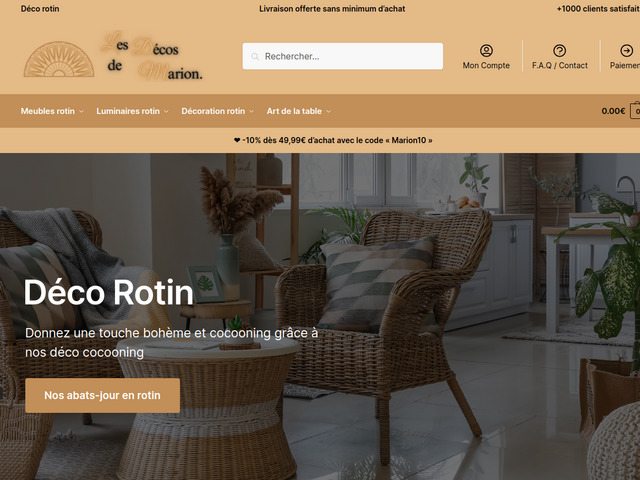Open the shopping cart icon beside 0.00€
Viewport: 640px width, 480px height.
coord(635,111)
